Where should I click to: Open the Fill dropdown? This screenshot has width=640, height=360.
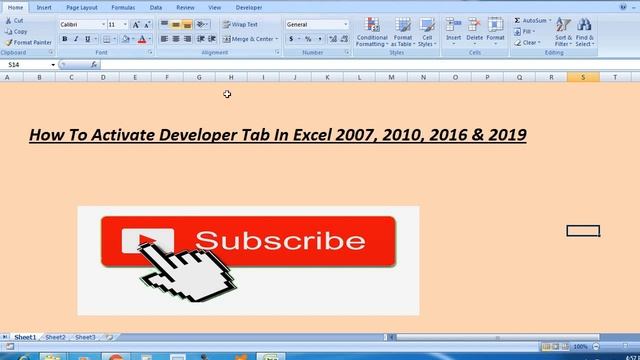pyautogui.click(x=524, y=31)
